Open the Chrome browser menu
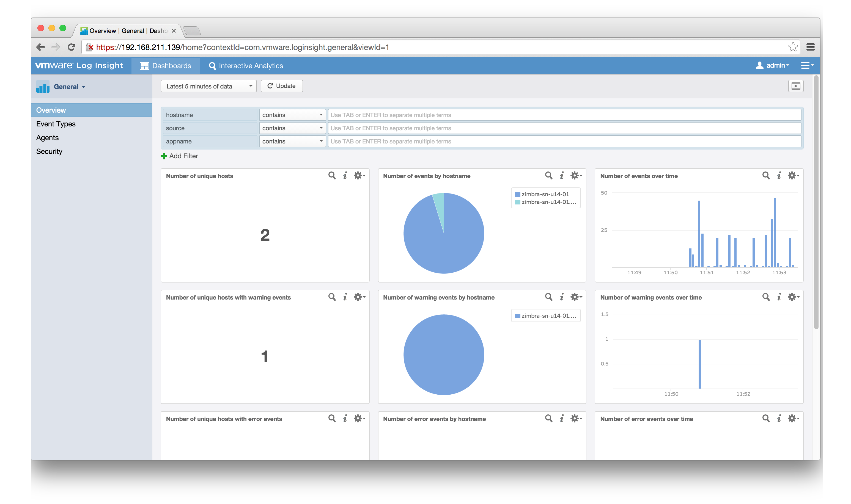851x504 pixels. click(x=810, y=47)
